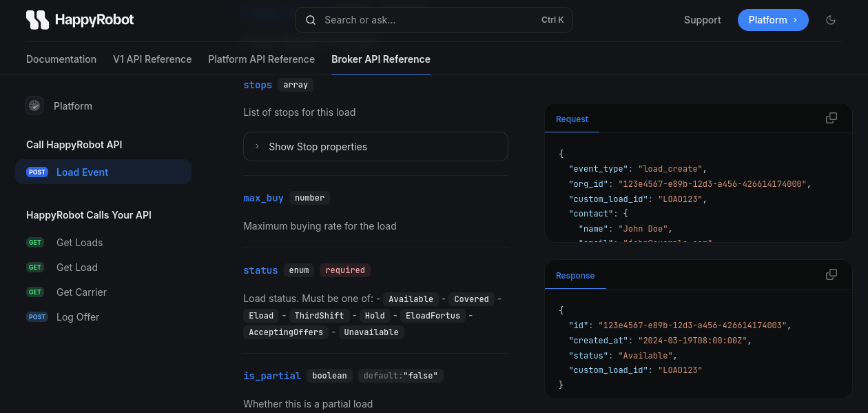868x413 pixels.
Task: Select the Request tab in code panel
Action: click(572, 119)
